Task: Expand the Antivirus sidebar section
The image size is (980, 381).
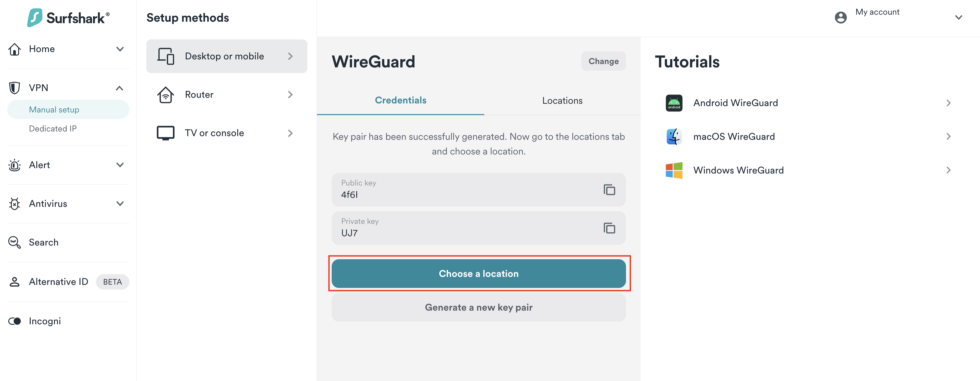Action: [120, 204]
